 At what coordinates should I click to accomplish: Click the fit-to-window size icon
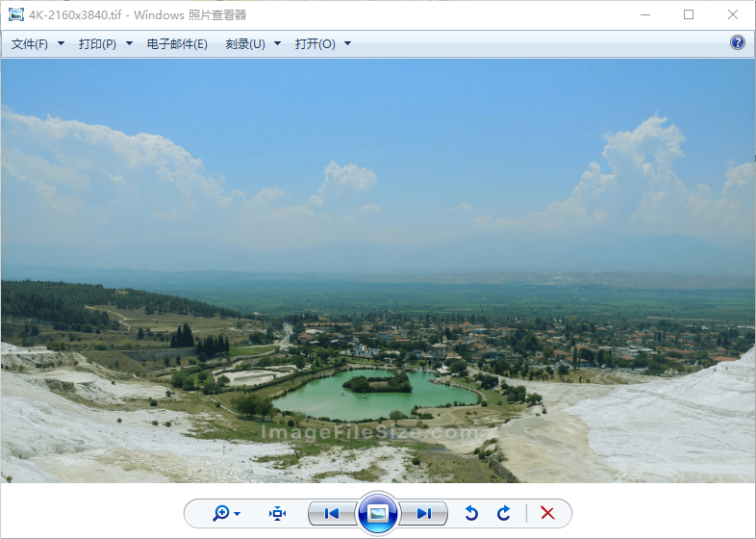click(x=278, y=514)
